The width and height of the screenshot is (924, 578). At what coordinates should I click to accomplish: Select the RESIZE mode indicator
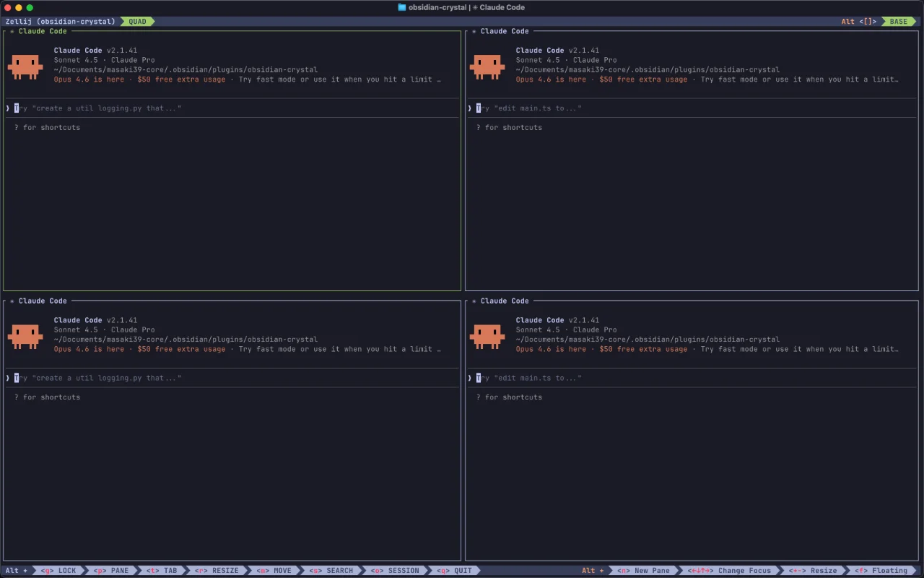point(216,570)
